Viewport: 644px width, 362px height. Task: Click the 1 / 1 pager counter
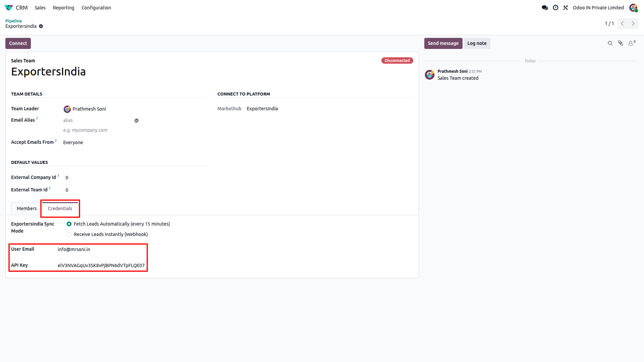tap(609, 23)
